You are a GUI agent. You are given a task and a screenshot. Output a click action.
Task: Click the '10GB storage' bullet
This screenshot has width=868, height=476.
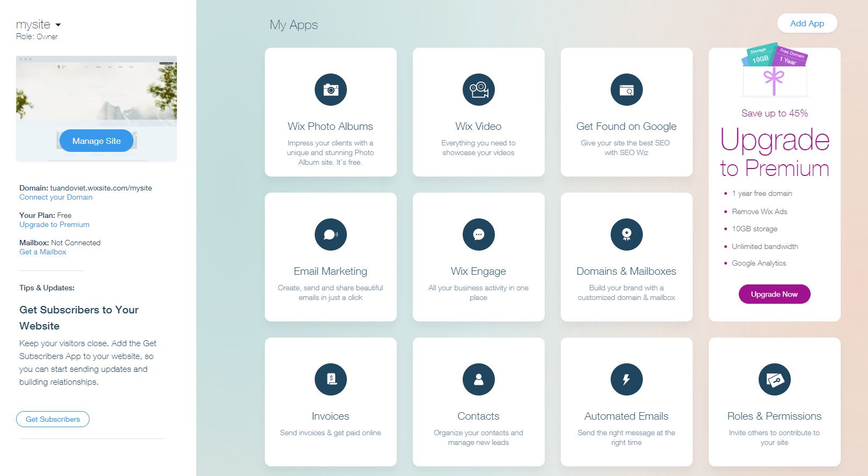pos(754,229)
